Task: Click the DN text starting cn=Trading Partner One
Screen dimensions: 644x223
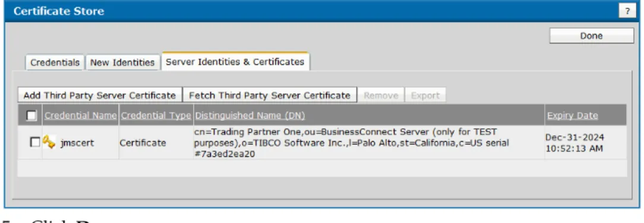Action: pos(352,143)
